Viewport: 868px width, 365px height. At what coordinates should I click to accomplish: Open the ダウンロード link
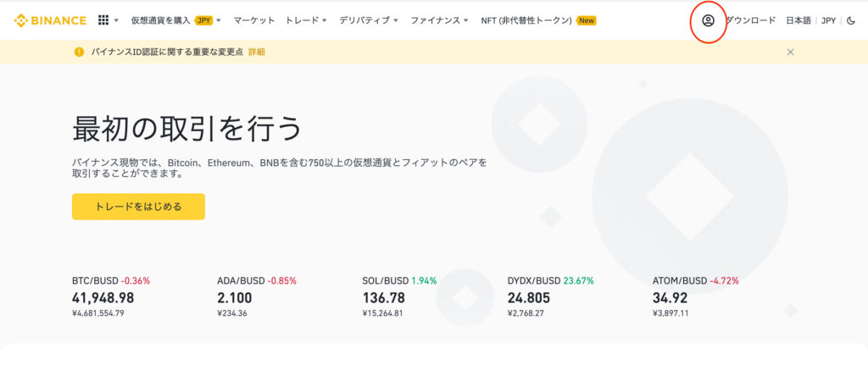(751, 21)
